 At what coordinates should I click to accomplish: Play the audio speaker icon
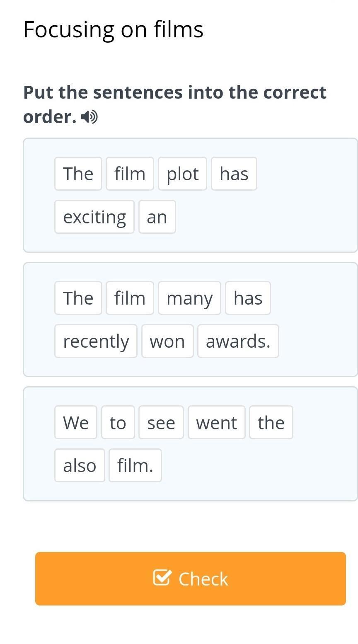[x=89, y=117]
